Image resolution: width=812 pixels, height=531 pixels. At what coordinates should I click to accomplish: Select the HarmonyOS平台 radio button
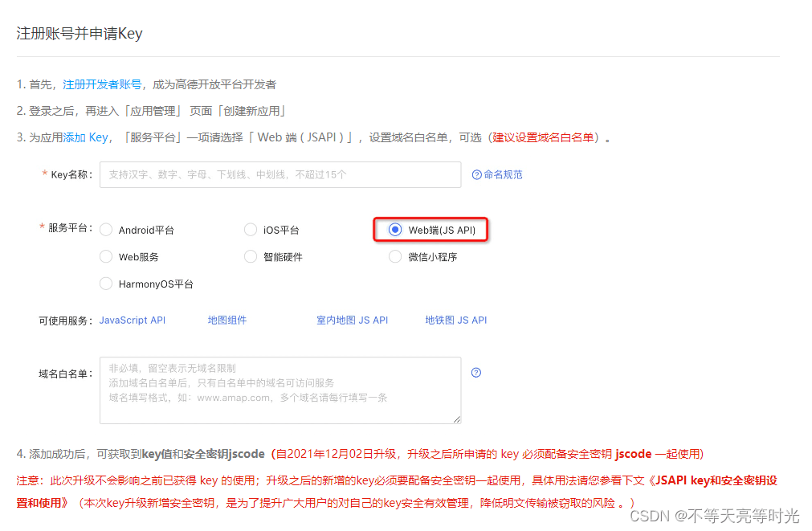pos(106,284)
